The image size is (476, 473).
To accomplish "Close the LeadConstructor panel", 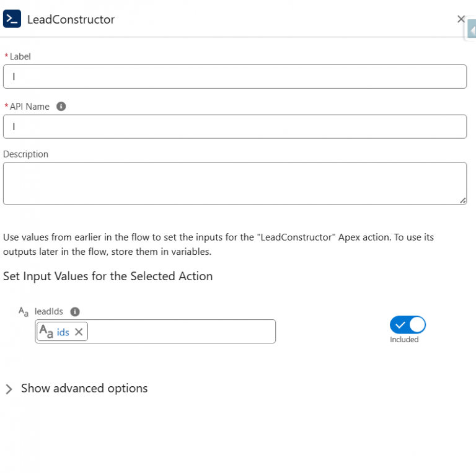I will pos(461,19).
